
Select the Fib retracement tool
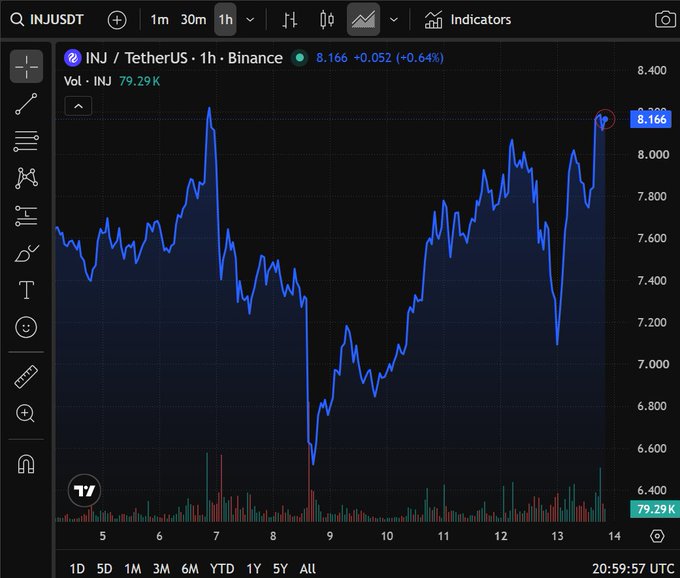pyautogui.click(x=26, y=141)
